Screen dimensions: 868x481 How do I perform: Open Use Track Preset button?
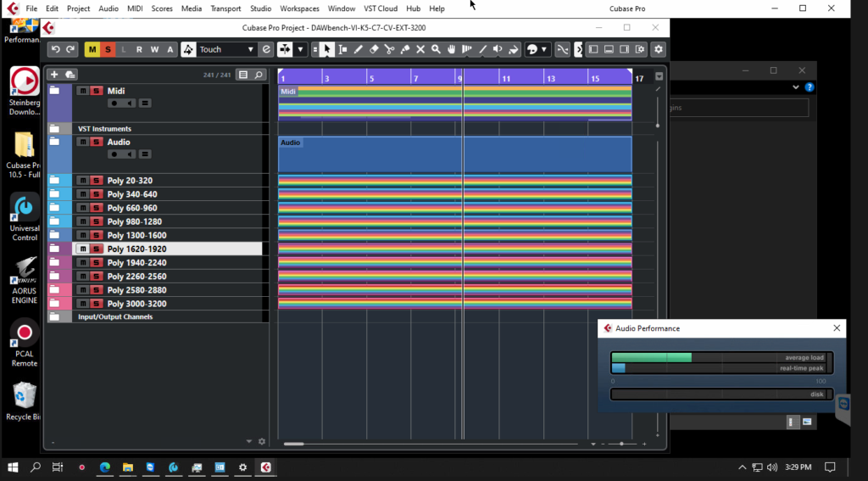coord(70,75)
